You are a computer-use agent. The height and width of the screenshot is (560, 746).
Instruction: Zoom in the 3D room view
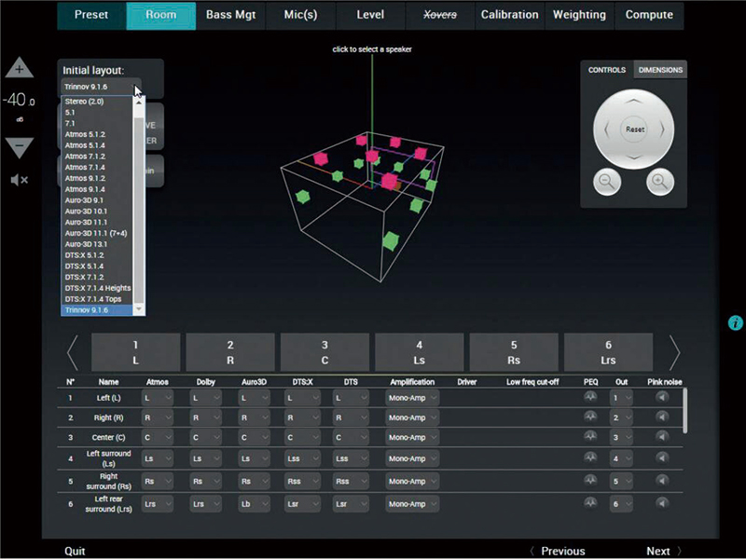pos(659,182)
